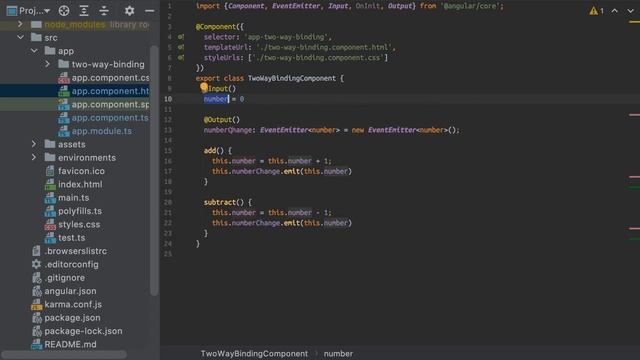Open app.component.css file

(x=110, y=78)
